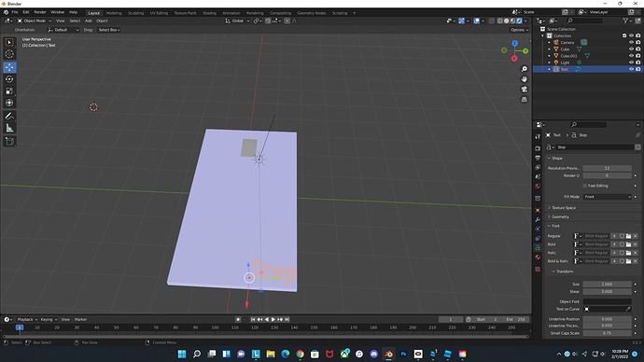Click the pin icon in properties header
644x362 pixels.
tap(637, 135)
